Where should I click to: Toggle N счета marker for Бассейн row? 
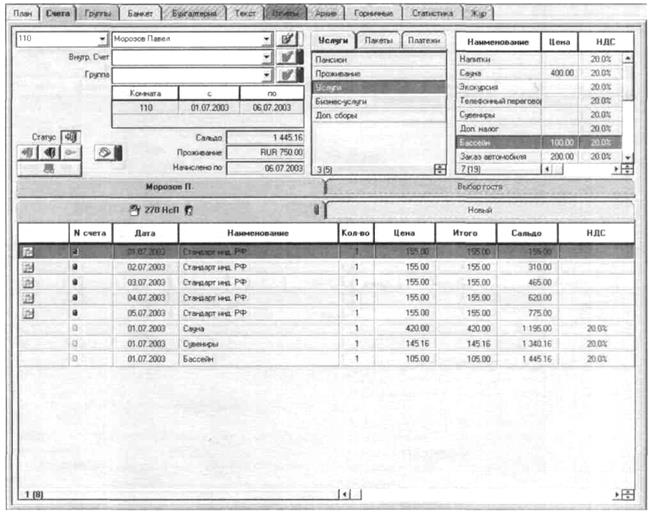[x=74, y=358]
